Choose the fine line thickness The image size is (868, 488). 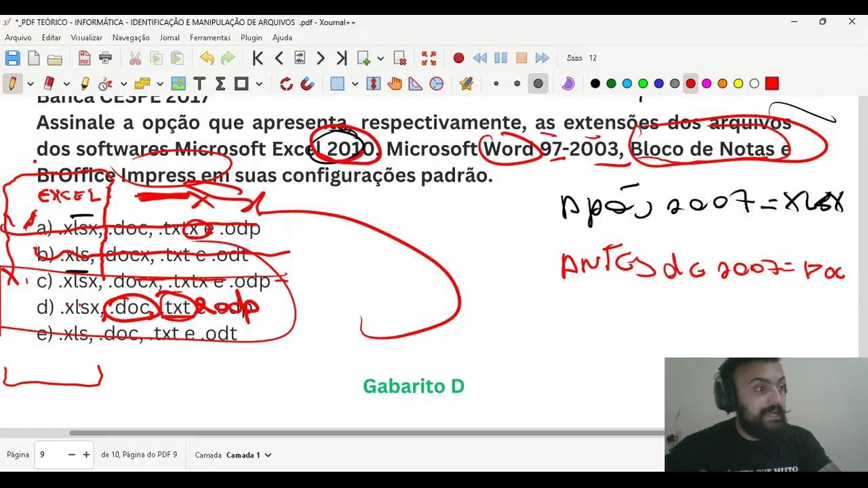click(496, 84)
